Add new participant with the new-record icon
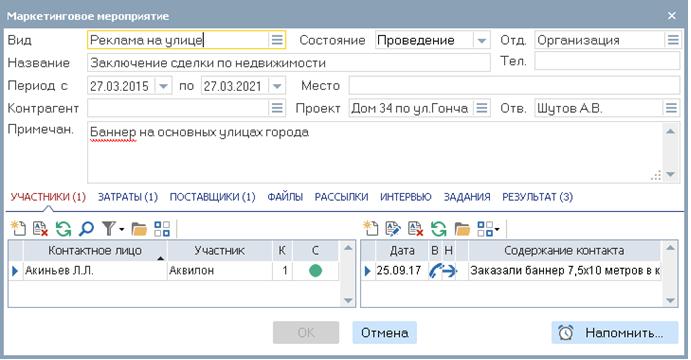Screen dimensions: 691x360 18,229
